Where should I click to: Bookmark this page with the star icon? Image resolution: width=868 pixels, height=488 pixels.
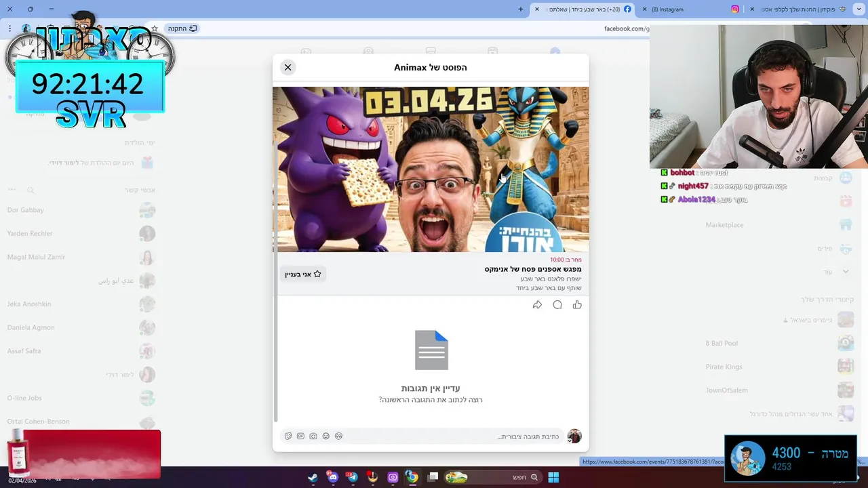click(x=155, y=28)
